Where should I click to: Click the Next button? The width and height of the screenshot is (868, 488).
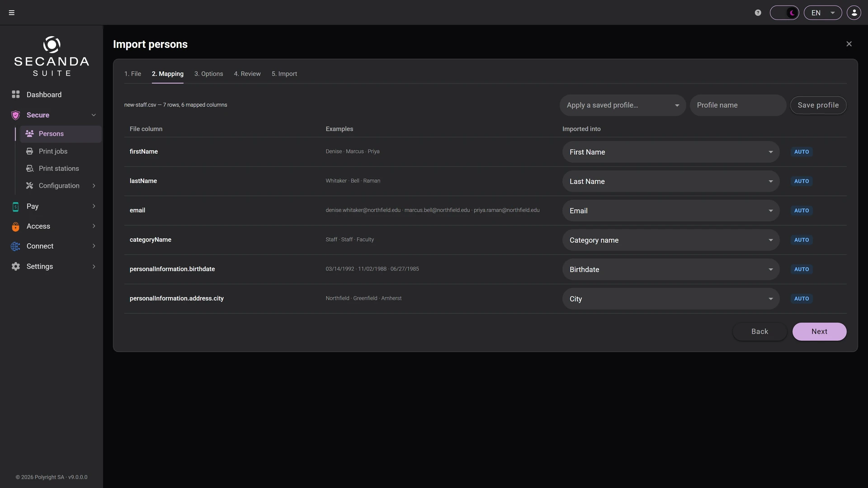click(819, 332)
